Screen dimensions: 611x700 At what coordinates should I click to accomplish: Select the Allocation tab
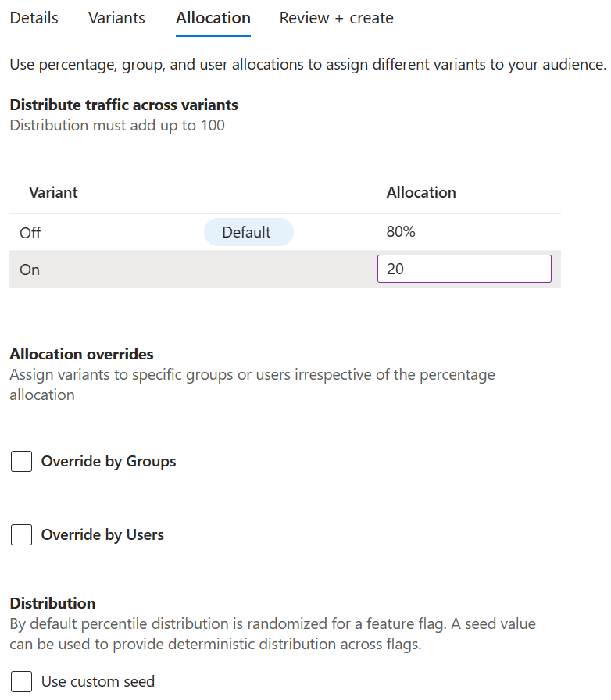pyautogui.click(x=213, y=17)
